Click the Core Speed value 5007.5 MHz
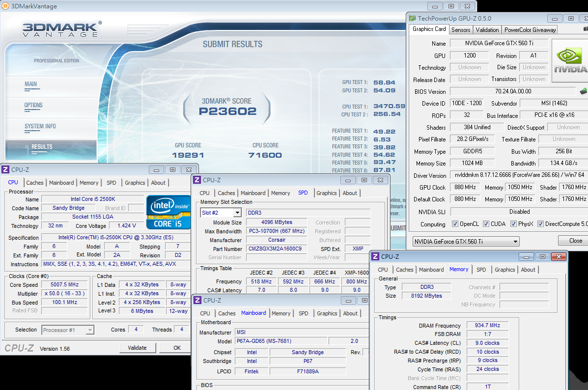The width and height of the screenshot is (588, 390). coord(64,284)
